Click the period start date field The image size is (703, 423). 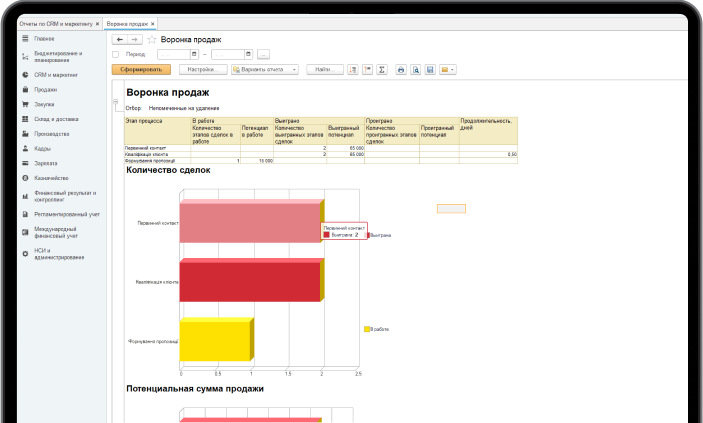(174, 54)
